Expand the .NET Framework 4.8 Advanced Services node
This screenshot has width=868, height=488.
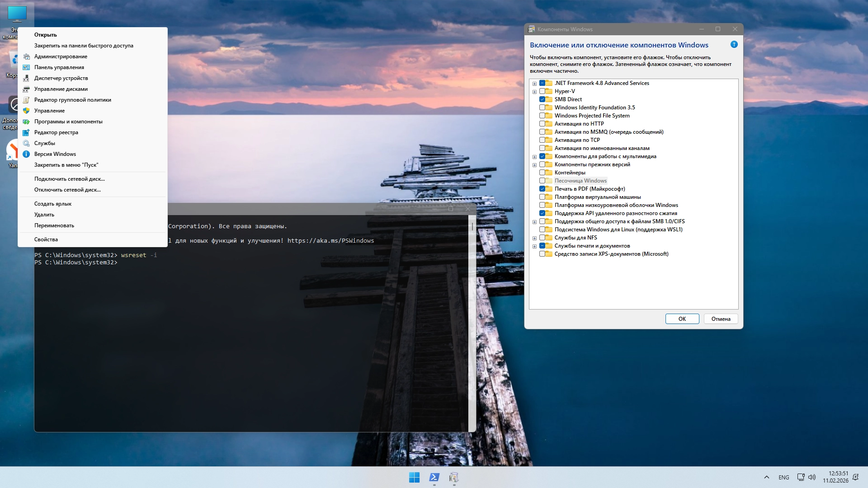tap(535, 84)
